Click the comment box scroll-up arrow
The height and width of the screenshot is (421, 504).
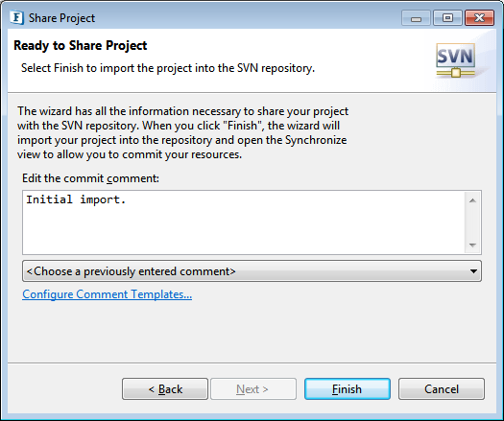pos(472,200)
